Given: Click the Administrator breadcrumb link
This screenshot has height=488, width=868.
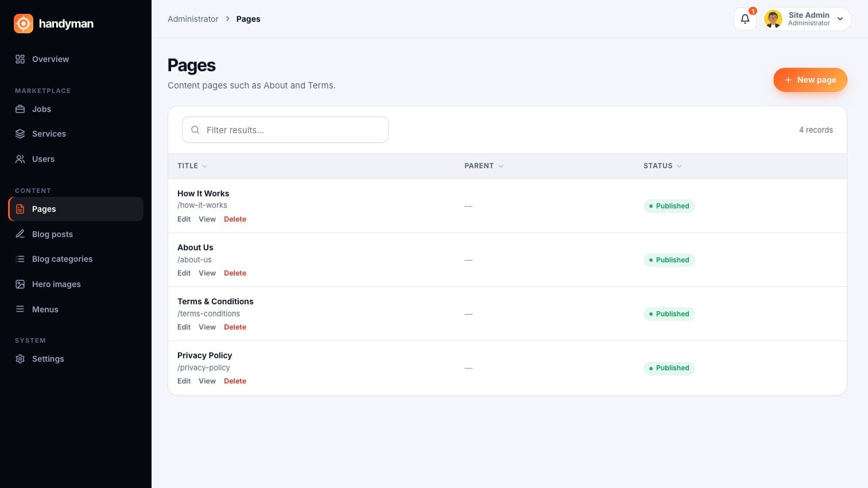Looking at the screenshot, I should click(x=193, y=19).
